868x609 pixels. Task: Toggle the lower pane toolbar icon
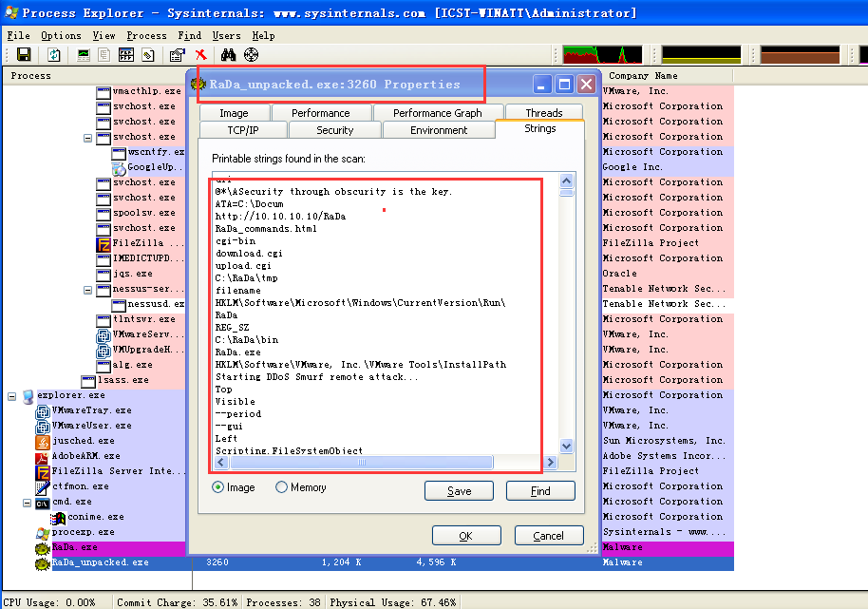click(126, 54)
